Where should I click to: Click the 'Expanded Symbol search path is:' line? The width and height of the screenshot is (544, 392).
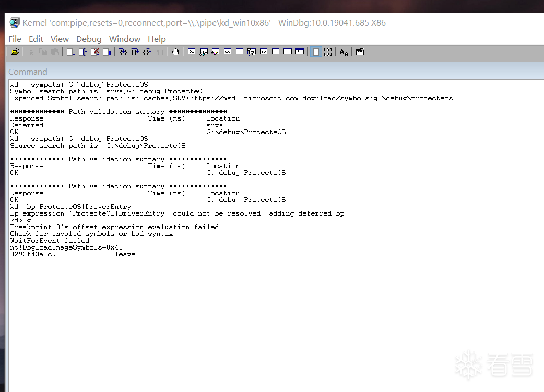point(231,98)
